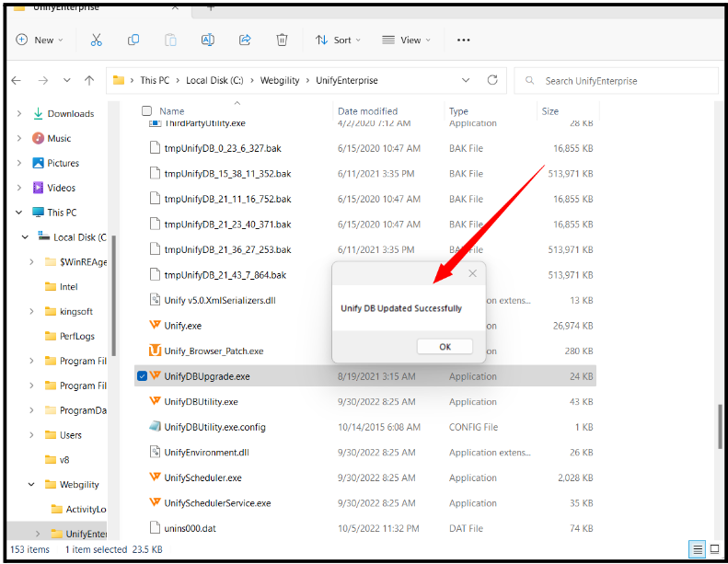Toggle the select-all checkbox beside Name header
This screenshot has height=564, width=728.
point(147,110)
